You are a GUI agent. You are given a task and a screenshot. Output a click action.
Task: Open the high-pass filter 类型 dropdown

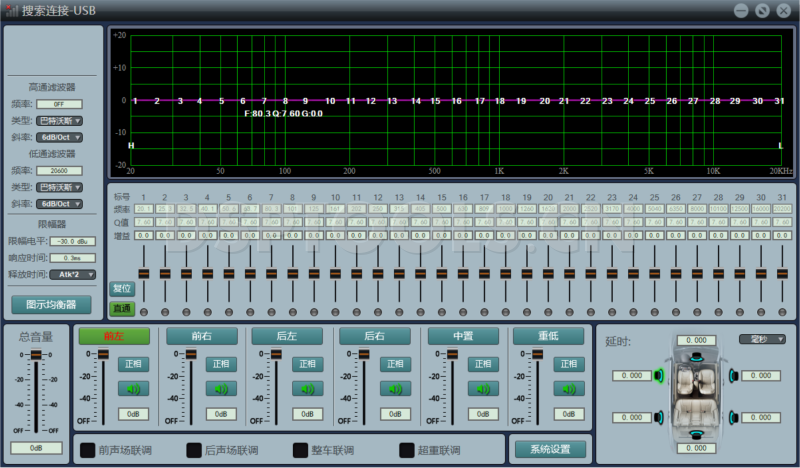[60, 120]
